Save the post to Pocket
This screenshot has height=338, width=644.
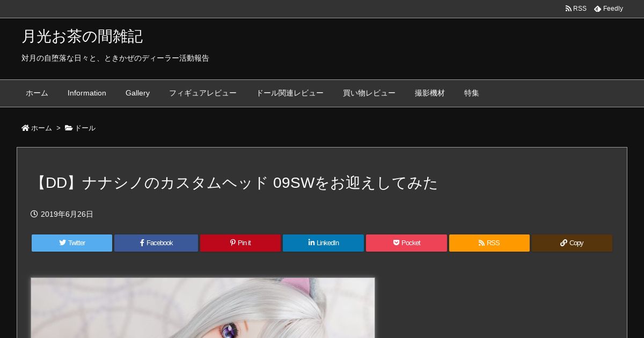point(406,243)
